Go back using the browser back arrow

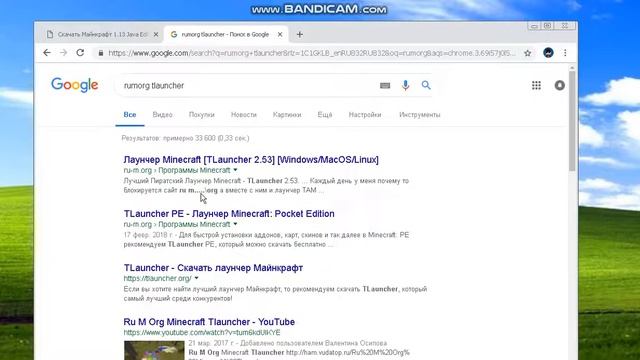tap(47, 53)
